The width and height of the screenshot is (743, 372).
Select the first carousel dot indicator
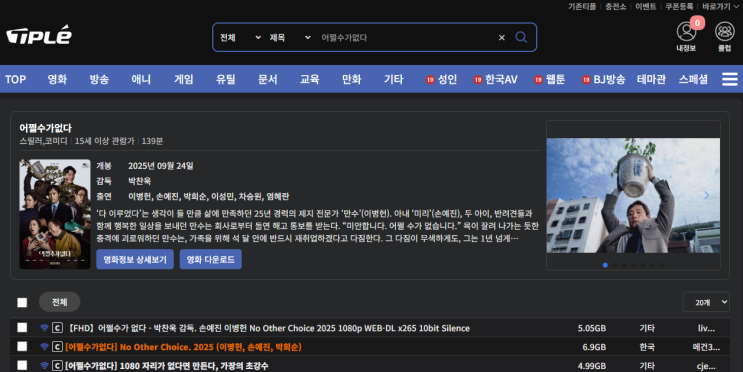605,265
